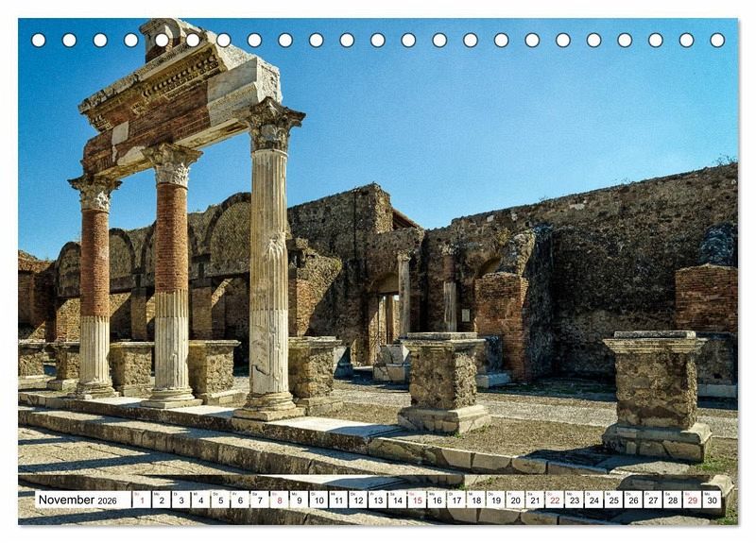
Task: Click day 9 in the date row
Action: point(299,500)
